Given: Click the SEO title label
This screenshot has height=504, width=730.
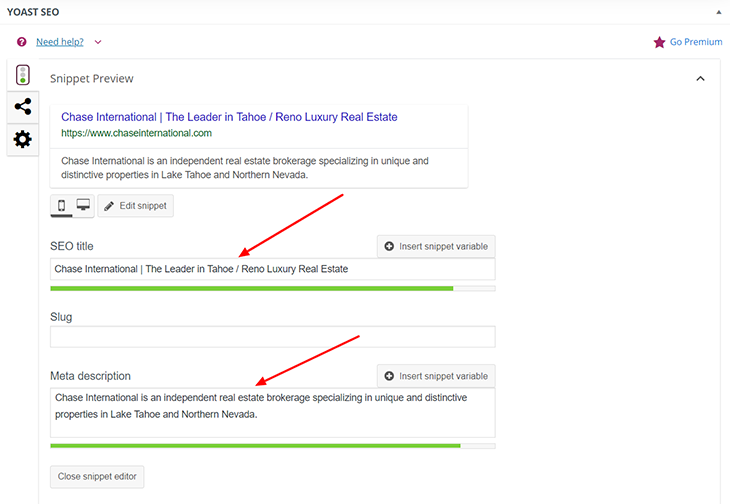Looking at the screenshot, I should point(72,246).
